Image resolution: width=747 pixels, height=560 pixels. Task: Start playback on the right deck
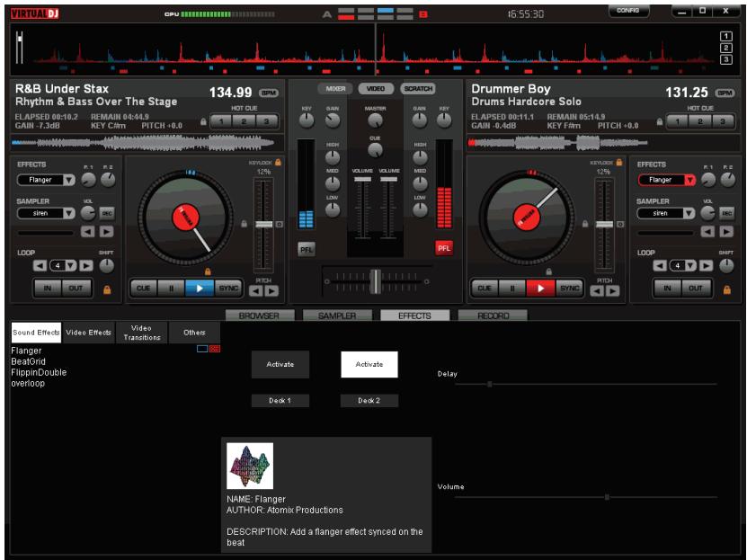point(540,289)
